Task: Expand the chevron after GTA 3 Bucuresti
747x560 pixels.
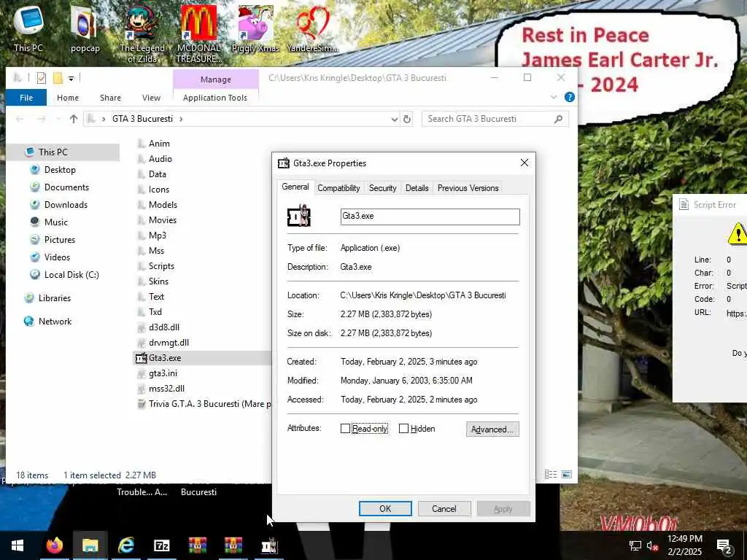Action: point(181,119)
